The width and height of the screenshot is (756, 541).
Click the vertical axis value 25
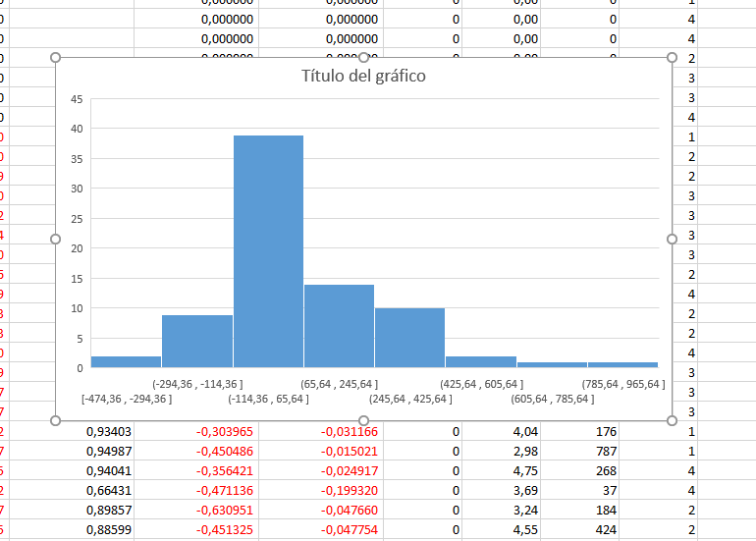pos(77,219)
